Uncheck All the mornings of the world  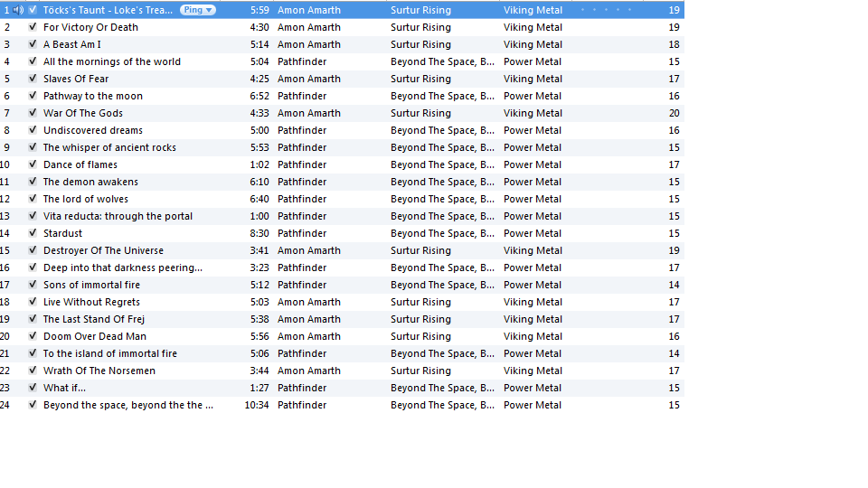(33, 61)
